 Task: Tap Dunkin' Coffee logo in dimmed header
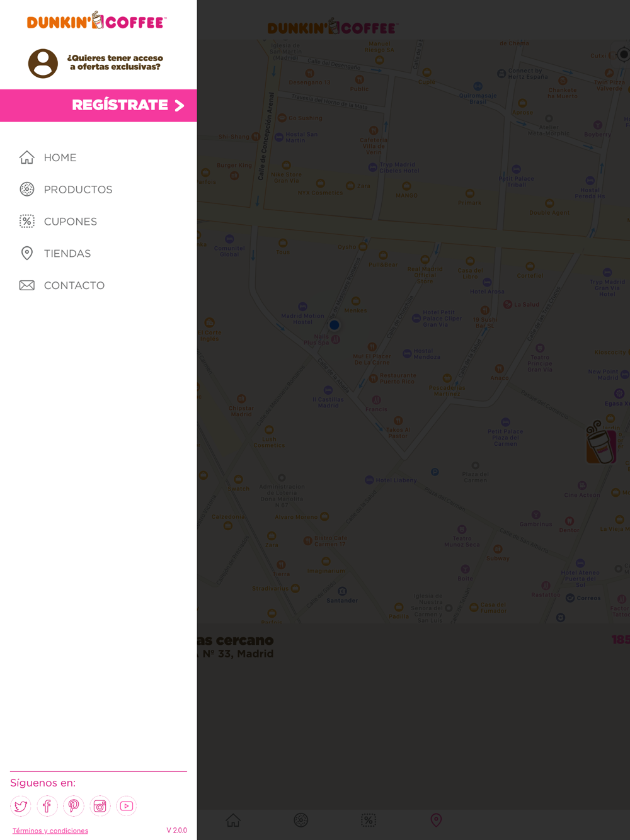(x=333, y=27)
